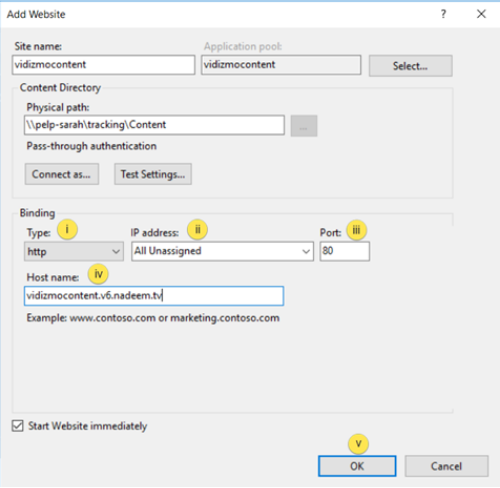Click yellow annotation marker i near Type
The height and width of the screenshot is (488, 500).
click(x=67, y=230)
